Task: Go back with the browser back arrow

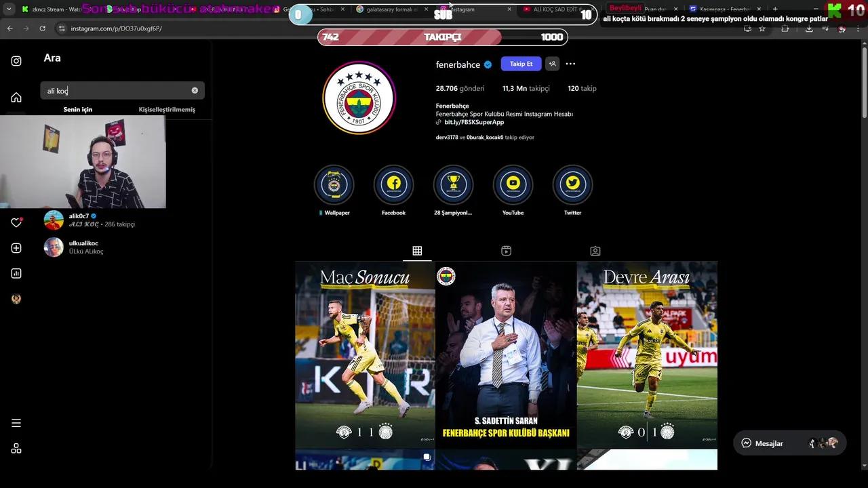Action: click(x=9, y=28)
